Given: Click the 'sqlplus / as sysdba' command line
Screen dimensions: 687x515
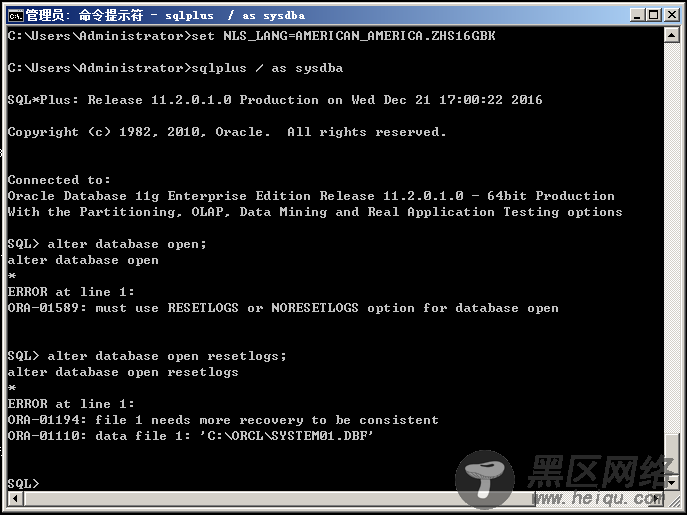Looking at the screenshot, I should point(175,68).
